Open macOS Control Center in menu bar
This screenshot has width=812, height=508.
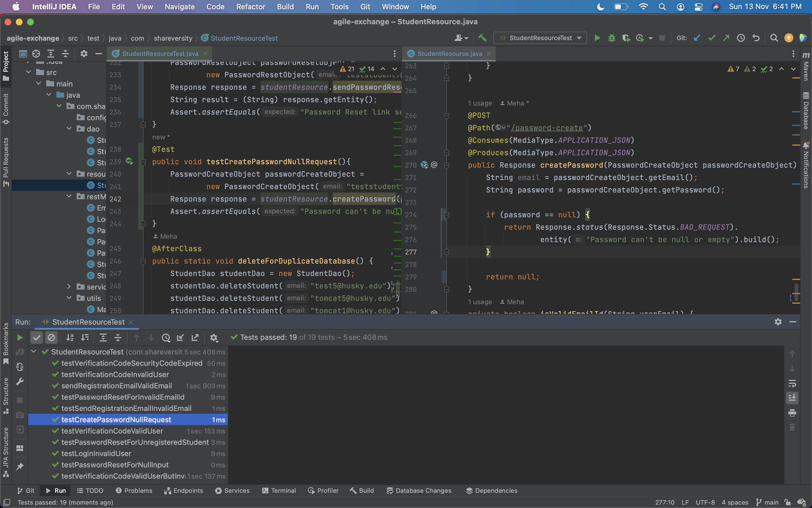698,7
